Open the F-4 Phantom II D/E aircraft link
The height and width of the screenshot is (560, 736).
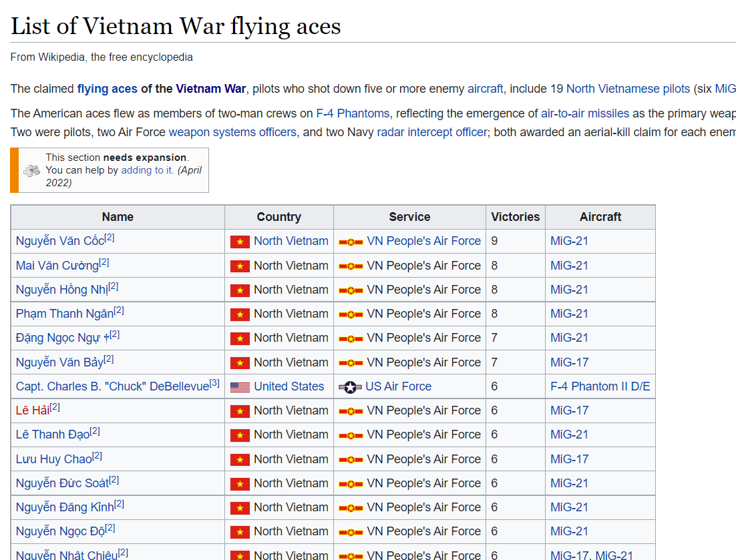tap(600, 386)
